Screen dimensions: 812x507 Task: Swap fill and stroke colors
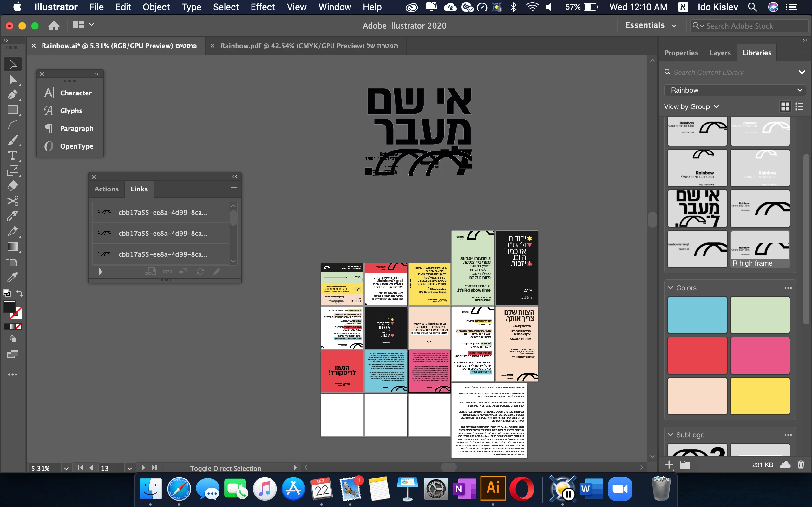(20, 293)
